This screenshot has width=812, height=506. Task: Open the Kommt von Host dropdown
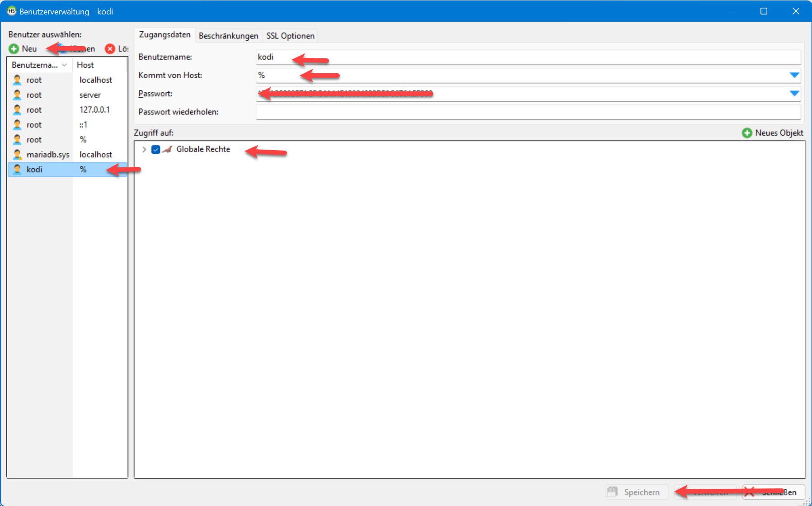click(x=794, y=75)
